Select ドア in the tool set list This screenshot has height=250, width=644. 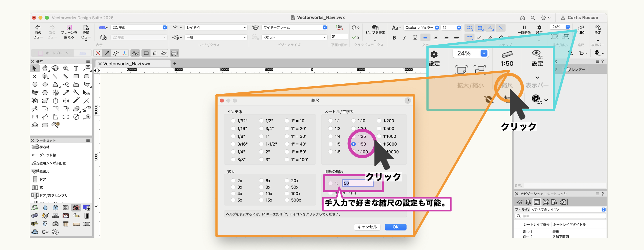43,179
